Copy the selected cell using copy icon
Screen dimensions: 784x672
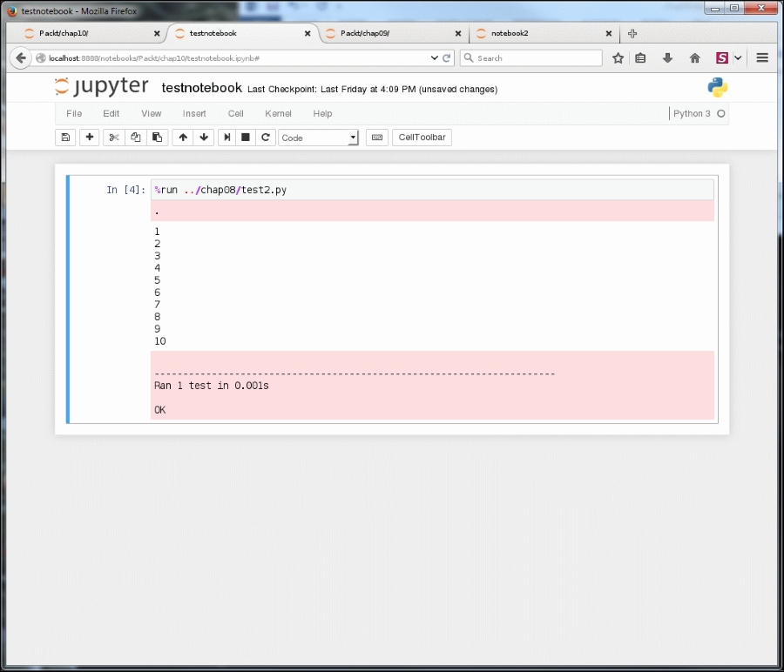(x=135, y=137)
